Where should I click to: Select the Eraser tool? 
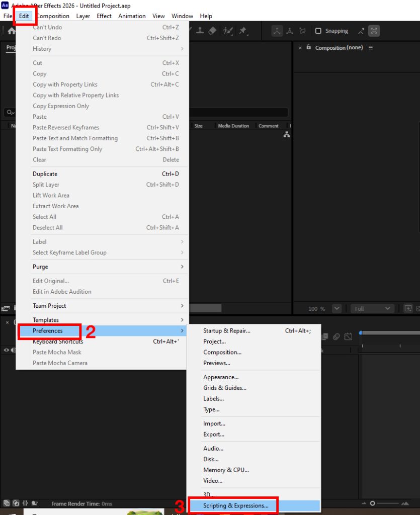click(x=212, y=31)
